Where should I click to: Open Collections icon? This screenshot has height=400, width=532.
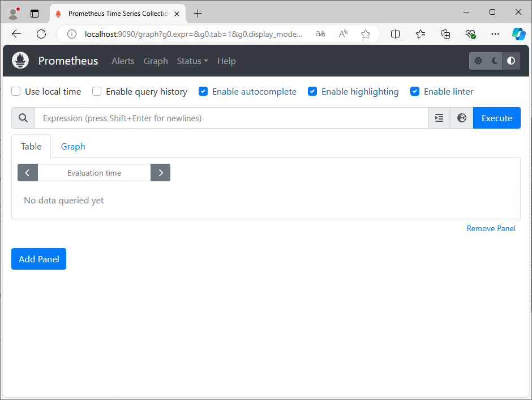click(x=445, y=34)
